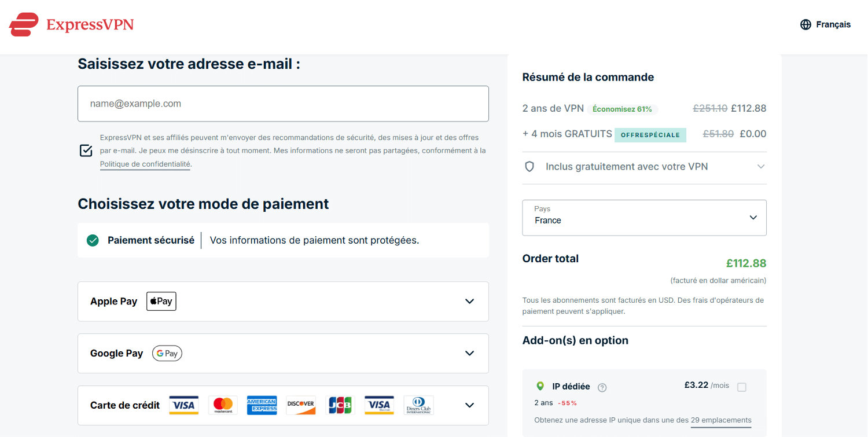The height and width of the screenshot is (437, 868).
Task: Click the £3.22 /mois price
Action: (x=707, y=385)
